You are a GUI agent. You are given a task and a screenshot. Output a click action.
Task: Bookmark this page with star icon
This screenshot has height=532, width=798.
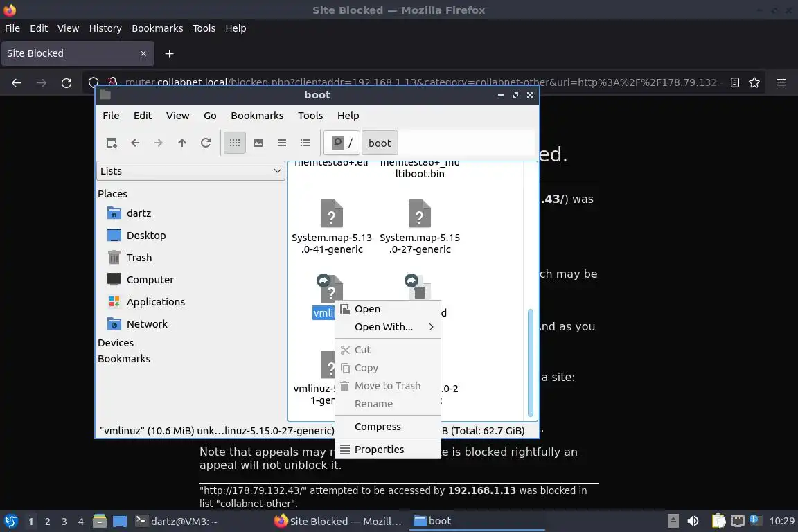click(x=754, y=82)
